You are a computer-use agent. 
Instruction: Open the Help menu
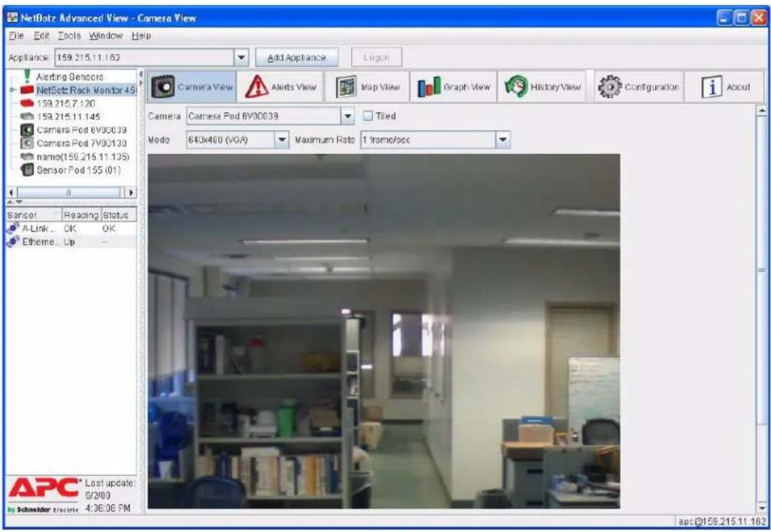(x=141, y=35)
